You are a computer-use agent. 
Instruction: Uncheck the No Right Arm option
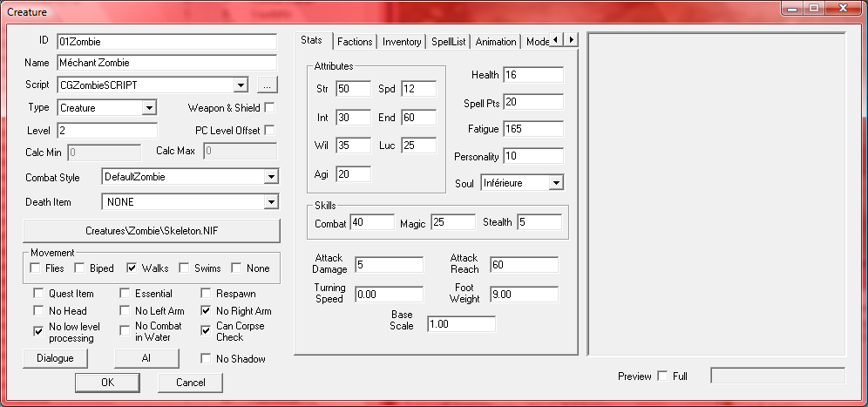click(x=206, y=310)
